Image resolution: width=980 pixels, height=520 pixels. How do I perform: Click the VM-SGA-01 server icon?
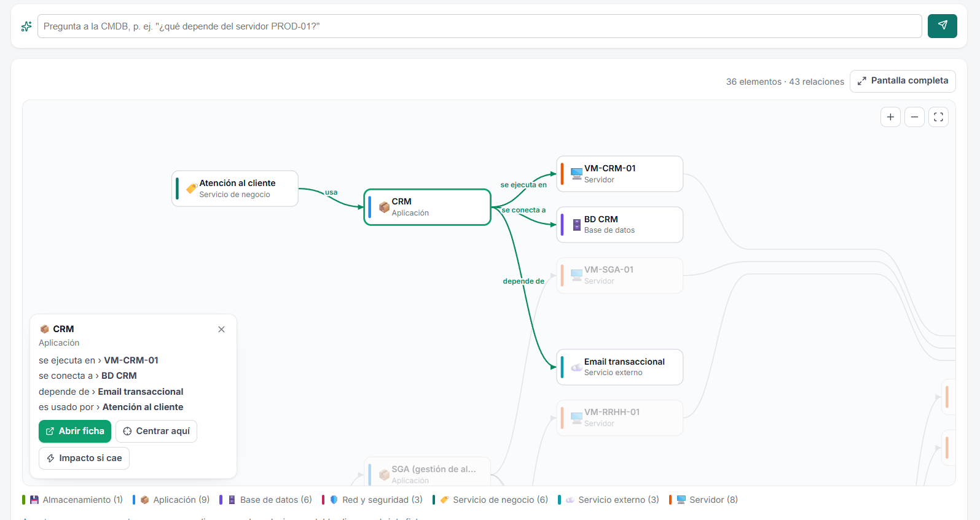click(577, 275)
